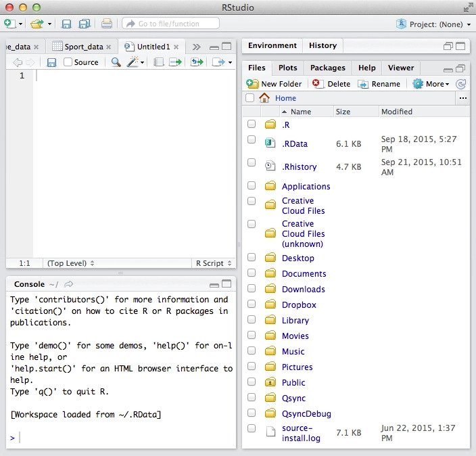Click New Folder in the Files pane
The image size is (476, 456).
tap(274, 84)
